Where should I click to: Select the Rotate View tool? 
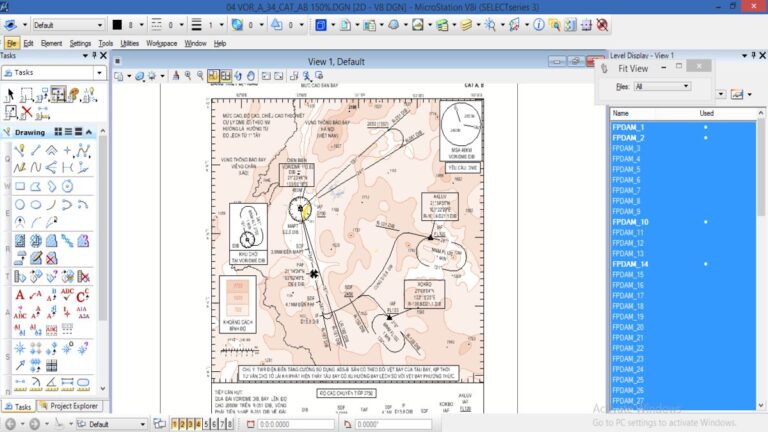(238, 75)
